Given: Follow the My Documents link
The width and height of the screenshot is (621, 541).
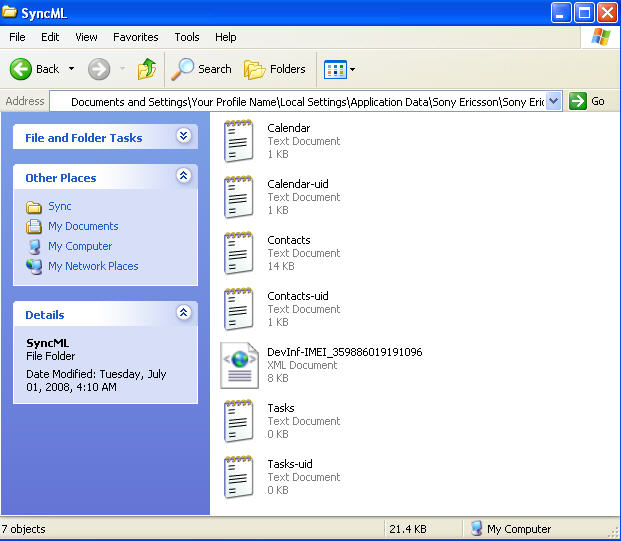Looking at the screenshot, I should 83,226.
